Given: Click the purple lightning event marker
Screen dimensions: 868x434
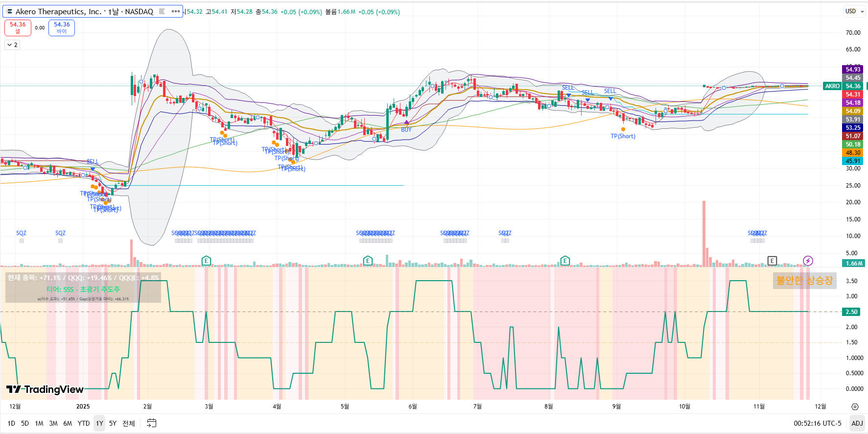Looking at the screenshot, I should pyautogui.click(x=808, y=261).
